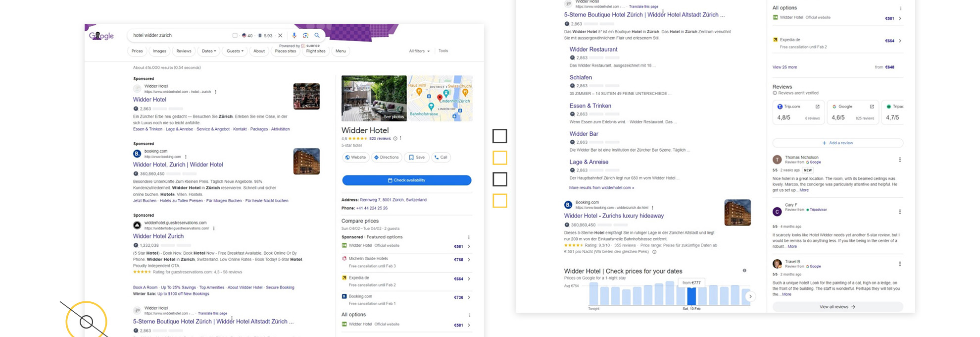Click View all reviews button
980x337 pixels.
tap(837, 307)
